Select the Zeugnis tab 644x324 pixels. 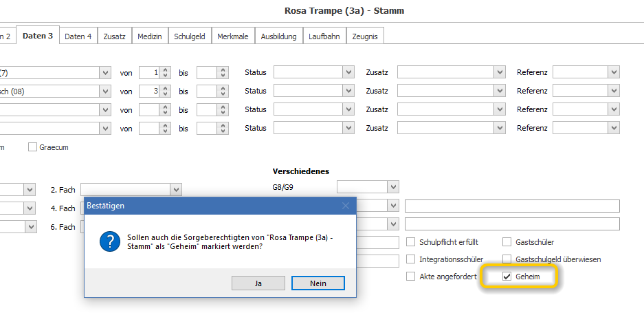[x=365, y=36]
